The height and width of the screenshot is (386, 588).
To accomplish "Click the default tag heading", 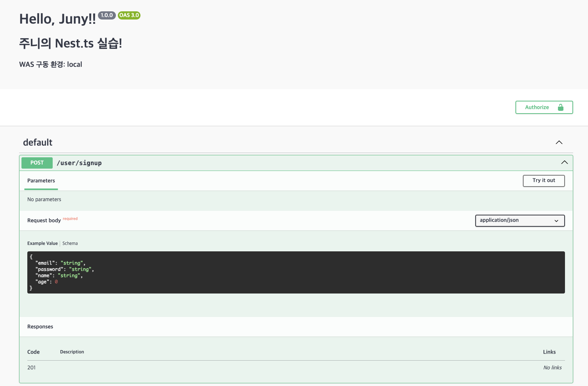I will (38, 142).
